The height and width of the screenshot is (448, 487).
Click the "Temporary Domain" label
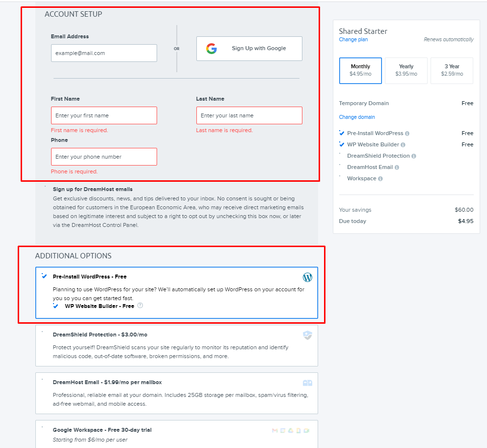tap(364, 103)
